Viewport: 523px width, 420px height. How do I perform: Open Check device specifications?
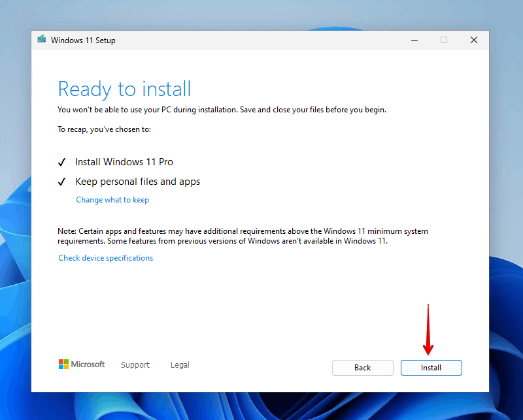[105, 257]
